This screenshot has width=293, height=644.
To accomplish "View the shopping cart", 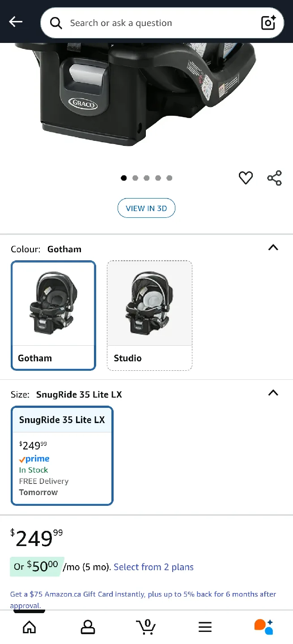I will click(146, 627).
